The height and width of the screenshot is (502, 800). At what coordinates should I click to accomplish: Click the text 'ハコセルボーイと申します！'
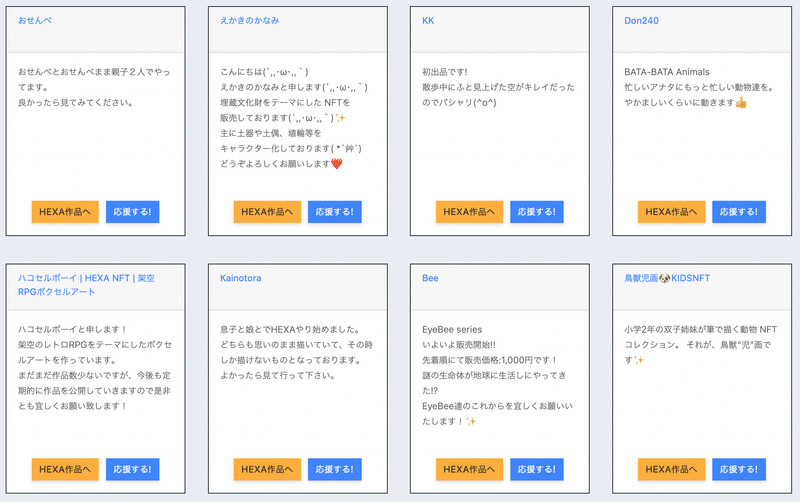[73, 330]
